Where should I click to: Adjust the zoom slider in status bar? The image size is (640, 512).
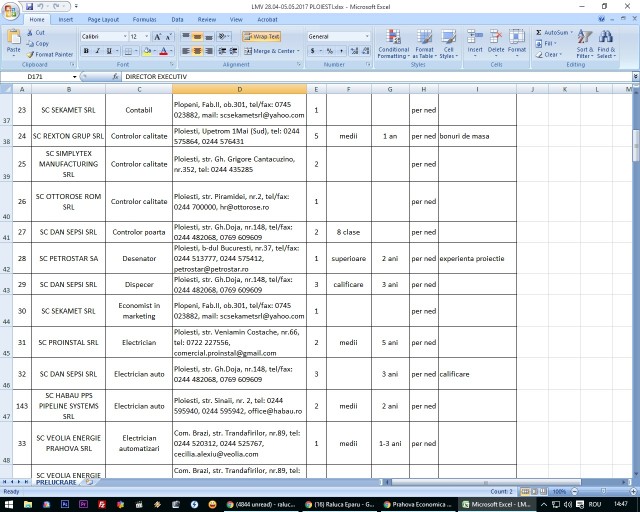click(603, 491)
